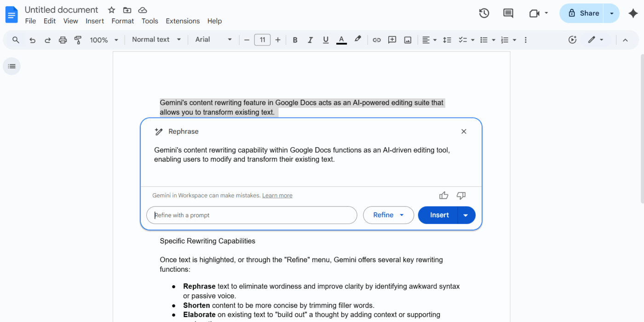Toggle bold formatting
644x322 pixels.
295,40
